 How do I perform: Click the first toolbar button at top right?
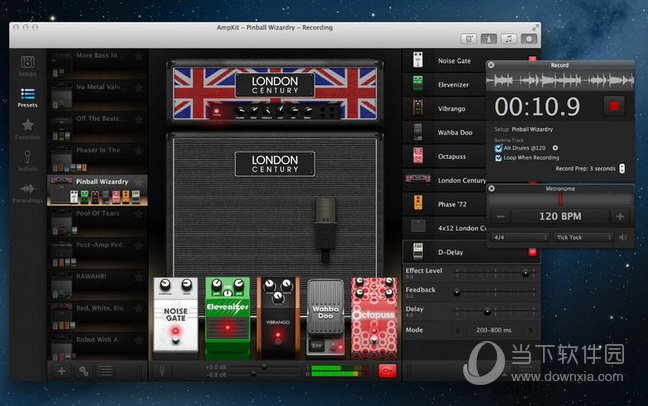(x=469, y=39)
